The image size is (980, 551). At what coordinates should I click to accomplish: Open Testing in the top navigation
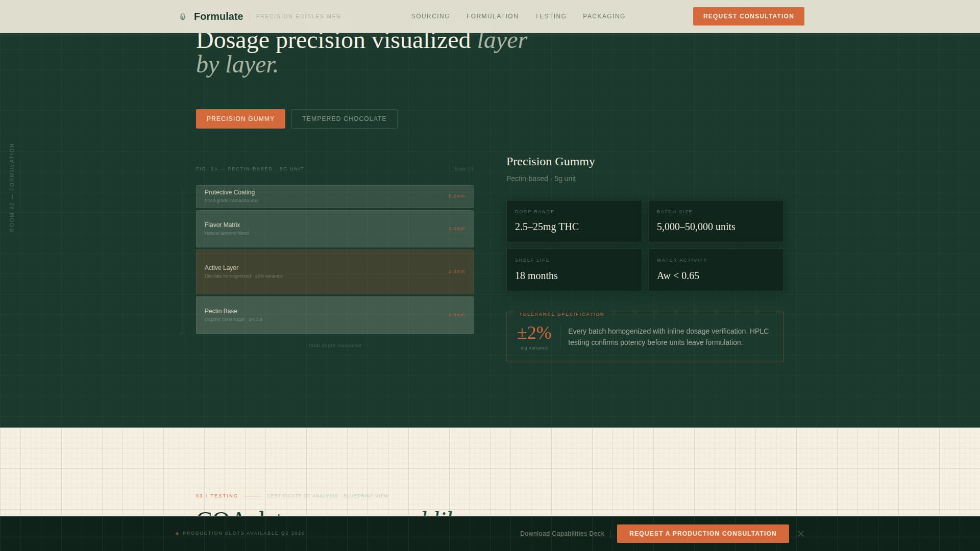[x=550, y=16]
